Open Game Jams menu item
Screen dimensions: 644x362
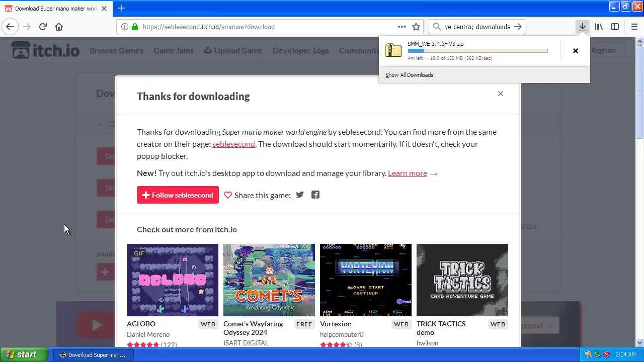point(173,50)
